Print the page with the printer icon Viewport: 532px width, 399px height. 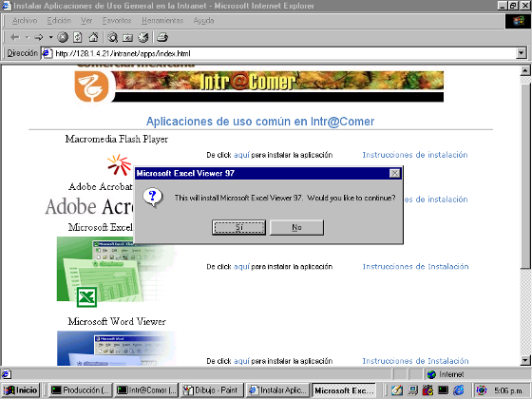[x=162, y=37]
